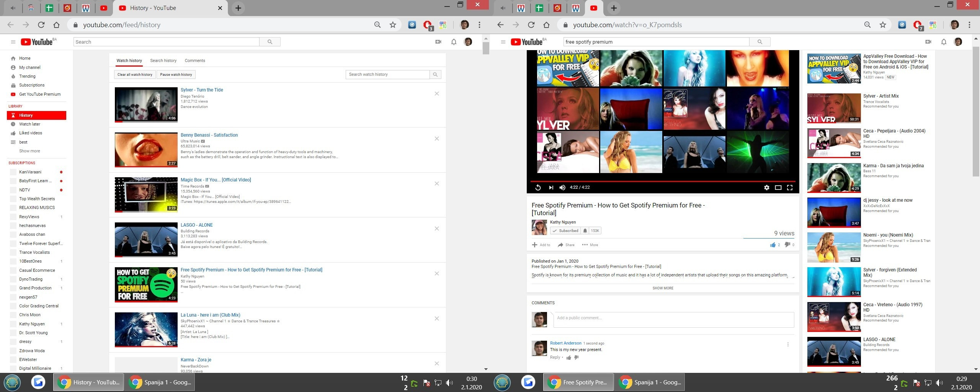Click replay button in video player
Screen dimensions: 980x392
[x=538, y=188]
